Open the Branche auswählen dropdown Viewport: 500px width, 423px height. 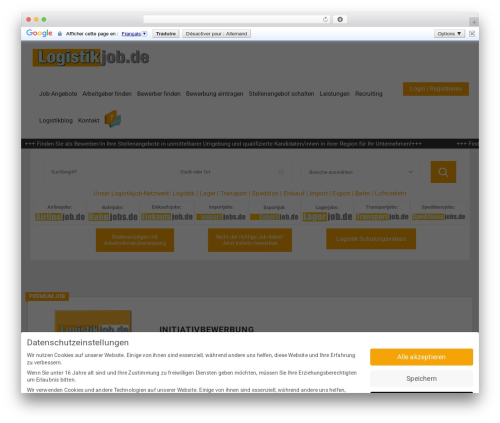tap(361, 172)
